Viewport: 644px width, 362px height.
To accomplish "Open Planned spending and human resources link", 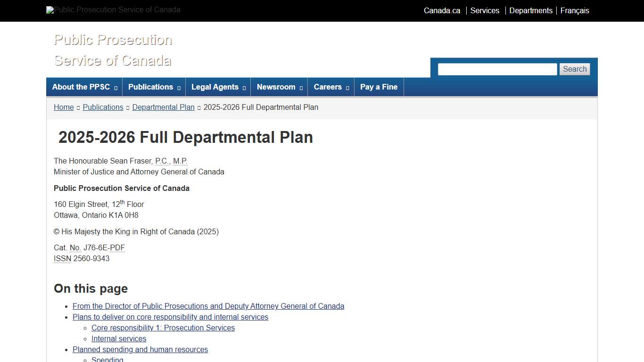I will pos(140,349).
